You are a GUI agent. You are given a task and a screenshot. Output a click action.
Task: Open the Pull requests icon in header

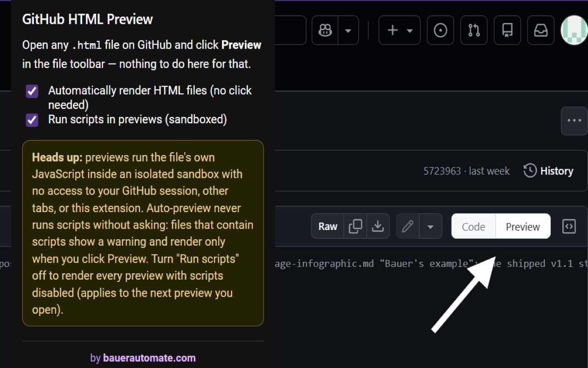pyautogui.click(x=474, y=30)
